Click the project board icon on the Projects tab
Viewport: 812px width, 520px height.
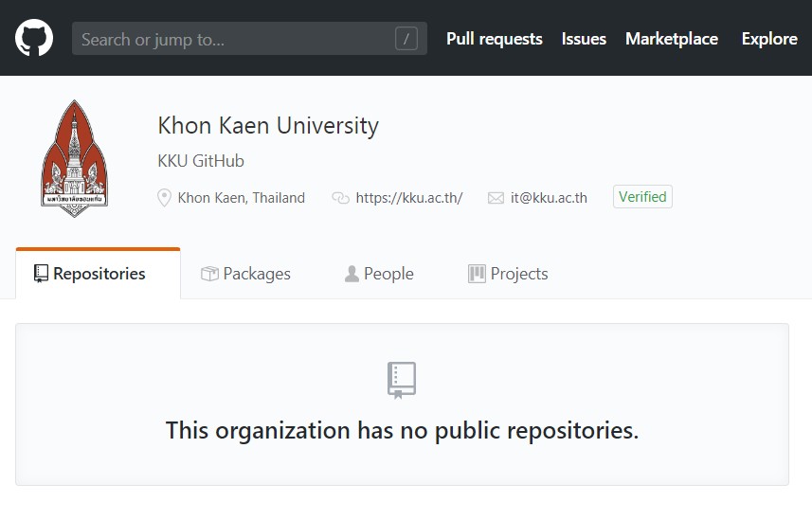click(x=477, y=274)
